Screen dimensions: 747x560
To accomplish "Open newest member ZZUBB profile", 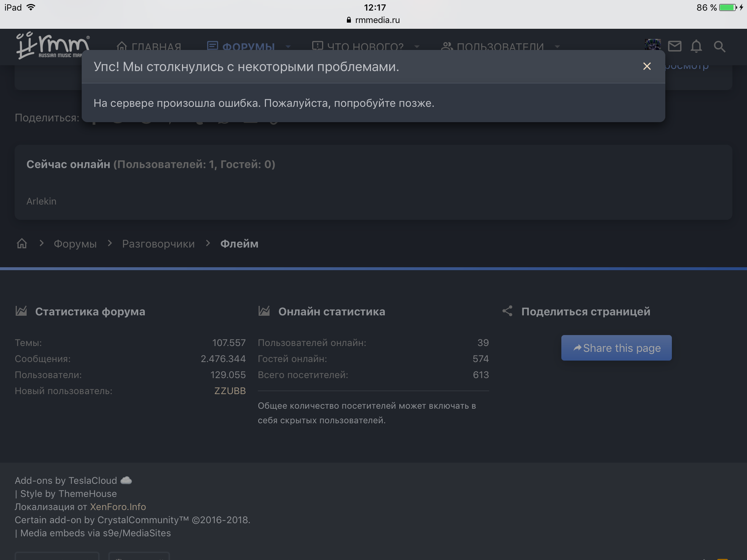I will pos(230,391).
